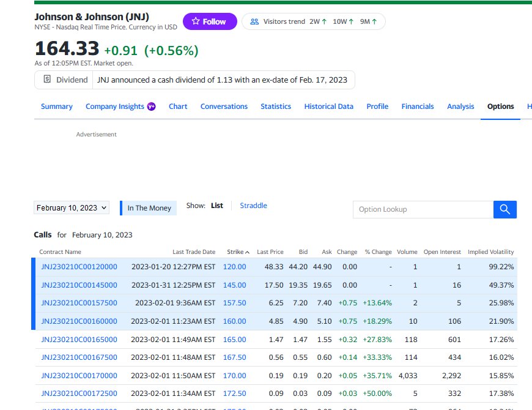Switch to Straddle view
Image resolution: width=532 pixels, height=410 pixels.
[253, 206]
